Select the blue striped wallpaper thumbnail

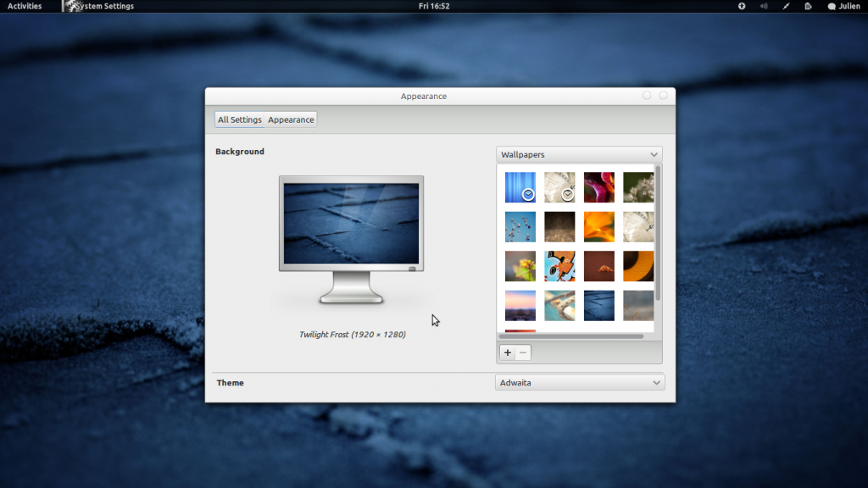pos(520,187)
